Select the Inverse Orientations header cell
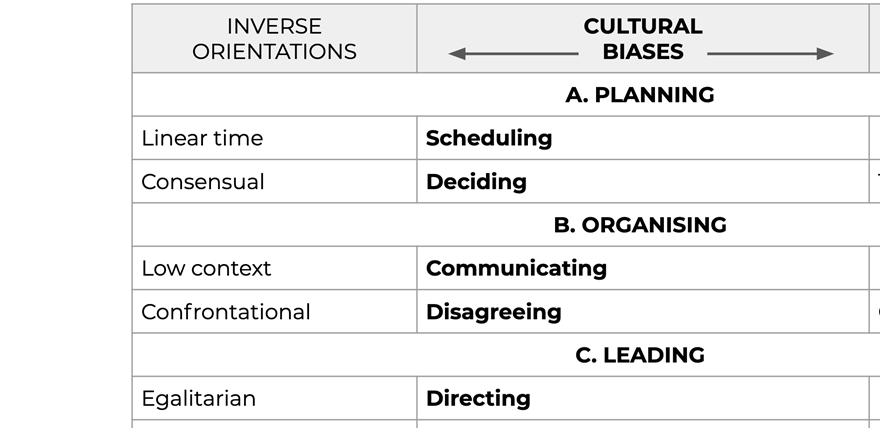 [274, 39]
